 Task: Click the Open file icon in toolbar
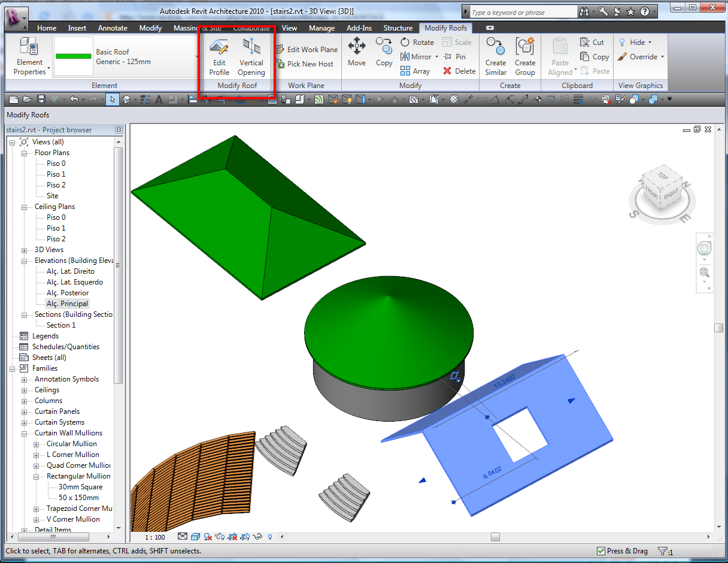coord(27,99)
